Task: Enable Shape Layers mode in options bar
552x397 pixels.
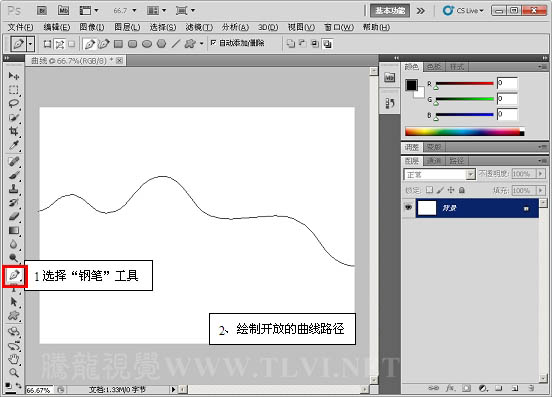Action: click(47, 44)
